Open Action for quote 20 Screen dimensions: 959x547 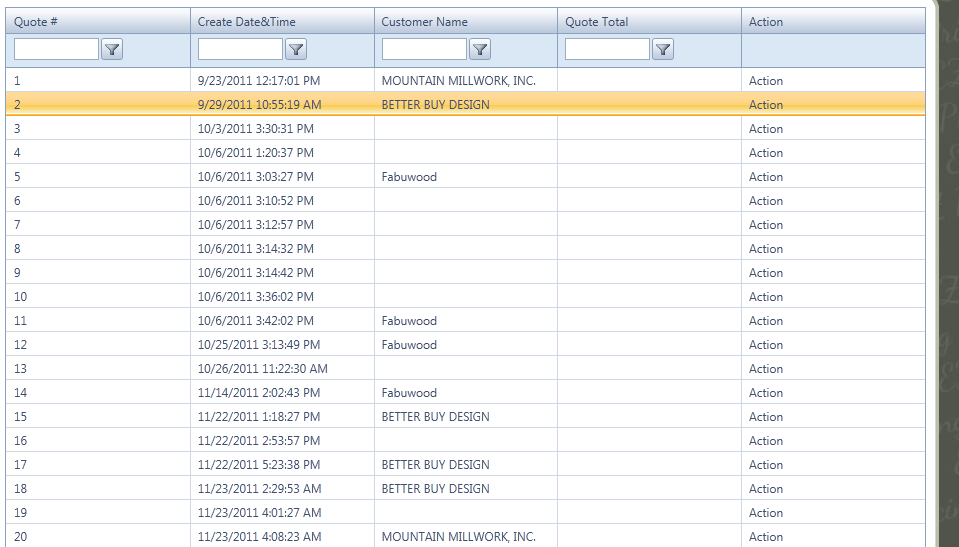pyautogui.click(x=766, y=537)
